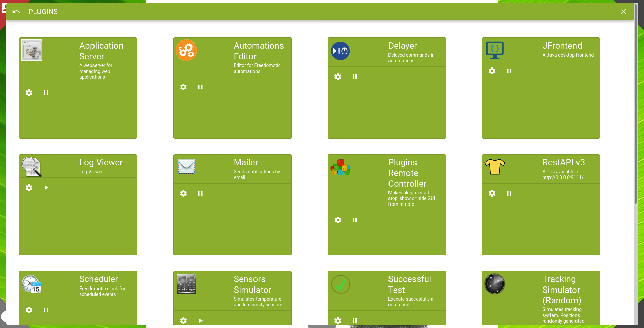
Task: Open Scheduler settings gear
Action: click(29, 310)
